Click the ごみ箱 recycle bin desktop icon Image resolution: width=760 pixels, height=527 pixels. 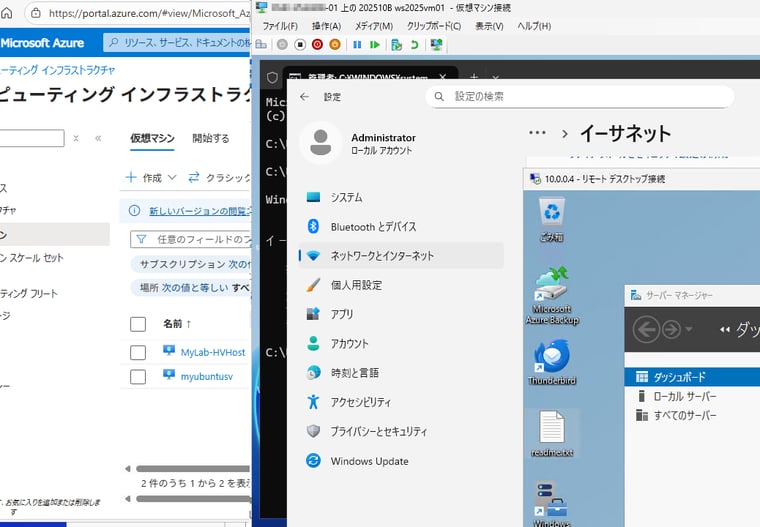[x=552, y=220]
